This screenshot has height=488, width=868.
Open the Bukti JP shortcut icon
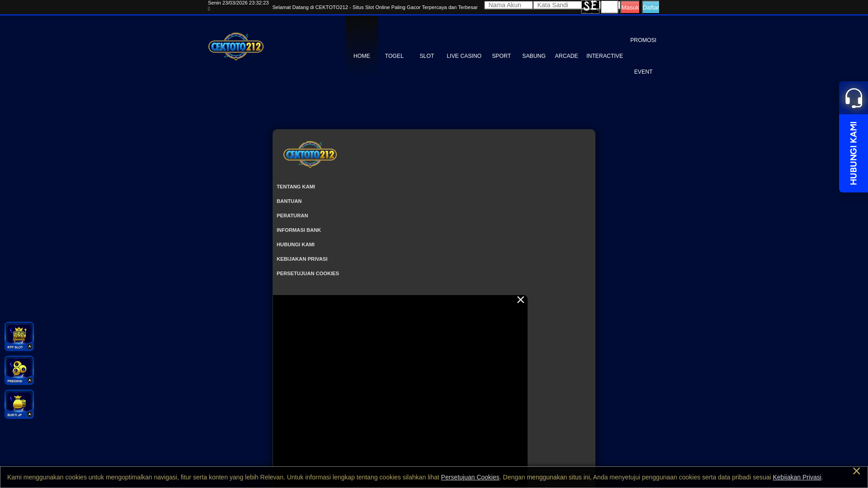pyautogui.click(x=19, y=404)
